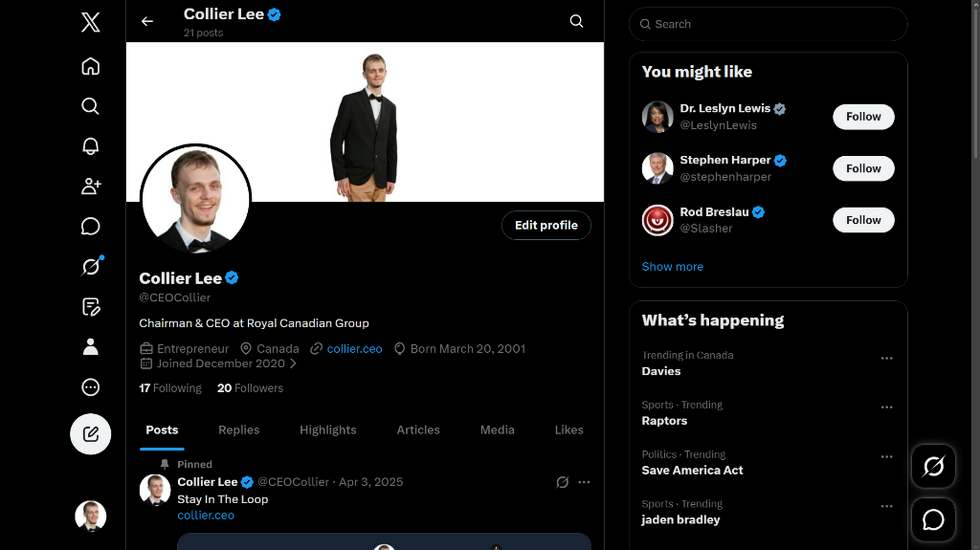Switch to the Replies tab
980x550 pixels.
(x=239, y=430)
